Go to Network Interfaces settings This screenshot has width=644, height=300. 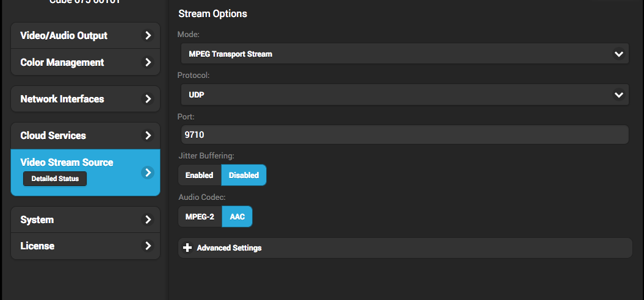[62, 99]
